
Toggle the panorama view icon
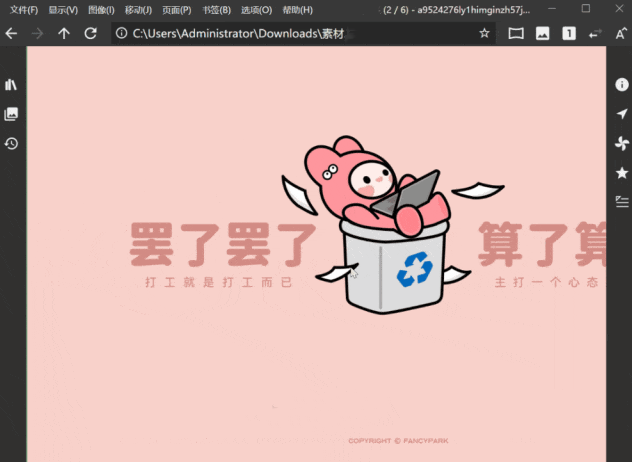[516, 33]
